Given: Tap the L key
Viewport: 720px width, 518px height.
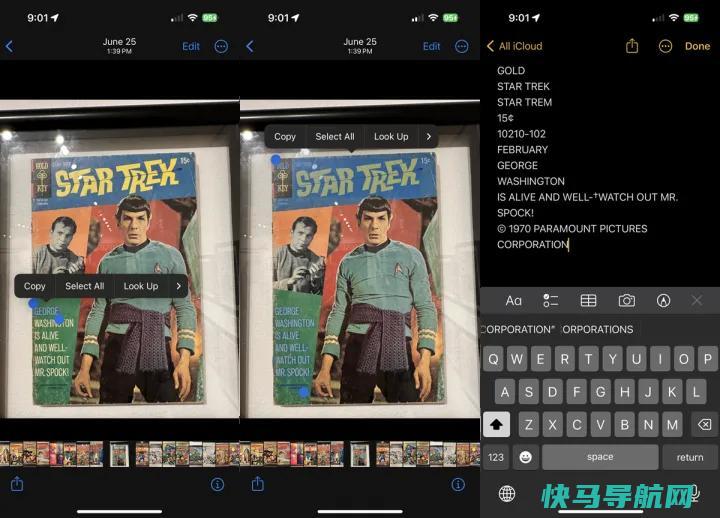Looking at the screenshot, I should 696,392.
